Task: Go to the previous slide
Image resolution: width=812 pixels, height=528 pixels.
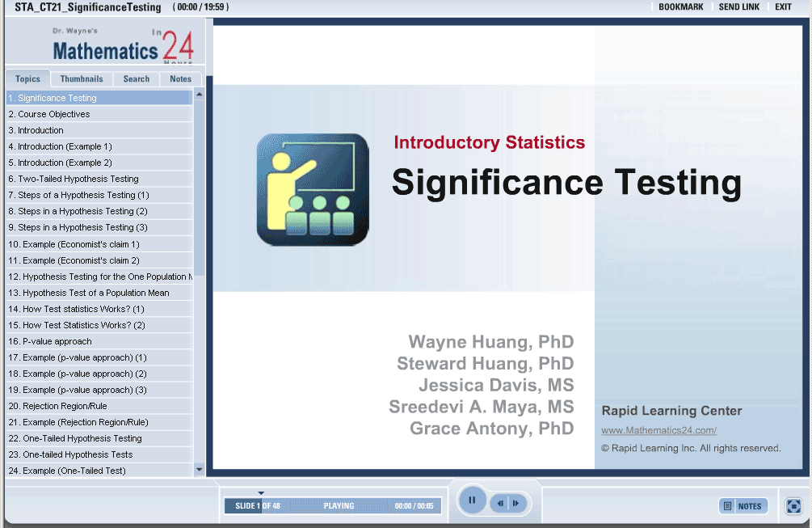Action: coord(501,504)
